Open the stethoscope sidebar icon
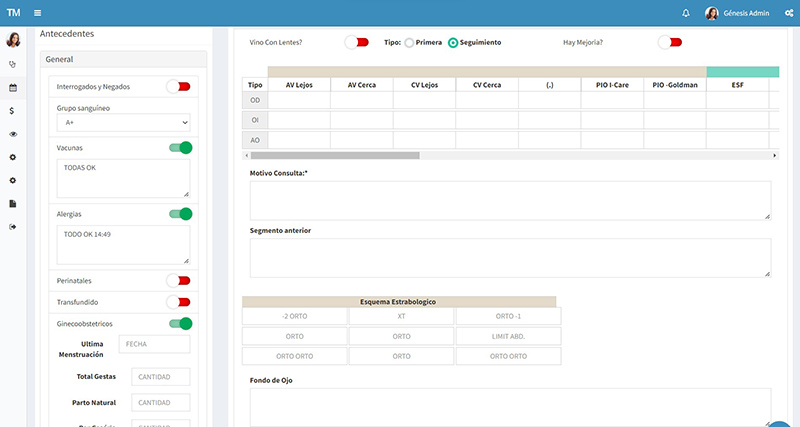This screenshot has width=800, height=427. click(13, 64)
